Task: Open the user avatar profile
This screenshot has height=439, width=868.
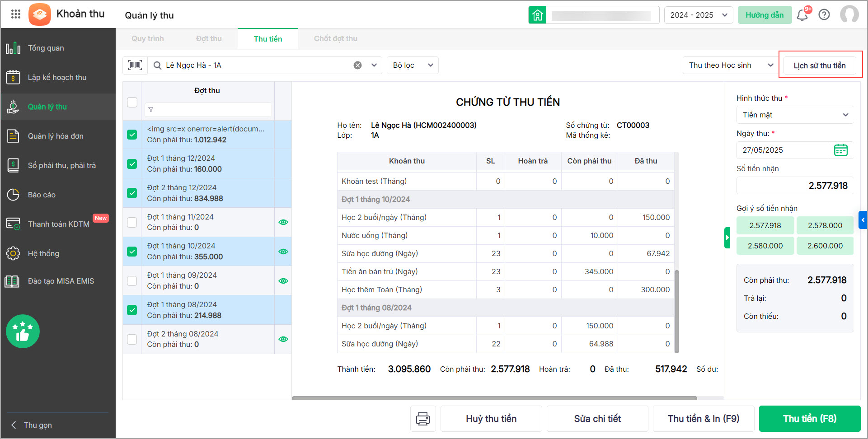Action: coord(849,14)
